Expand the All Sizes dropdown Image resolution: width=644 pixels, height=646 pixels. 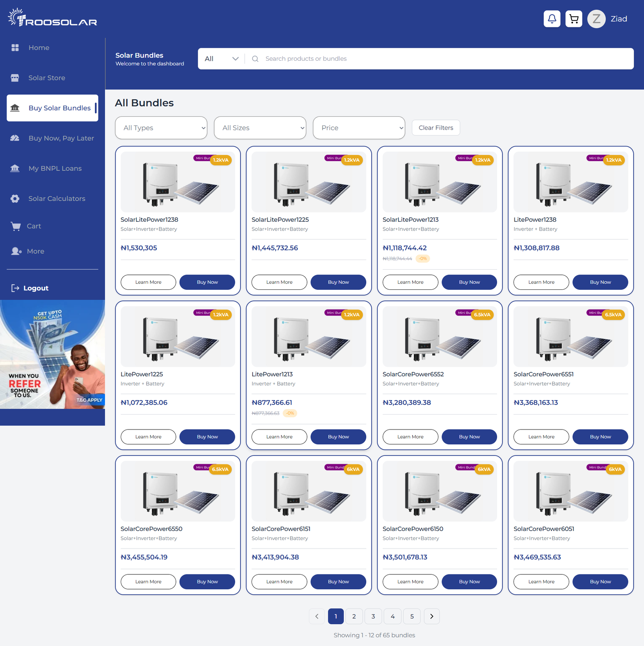coord(260,128)
